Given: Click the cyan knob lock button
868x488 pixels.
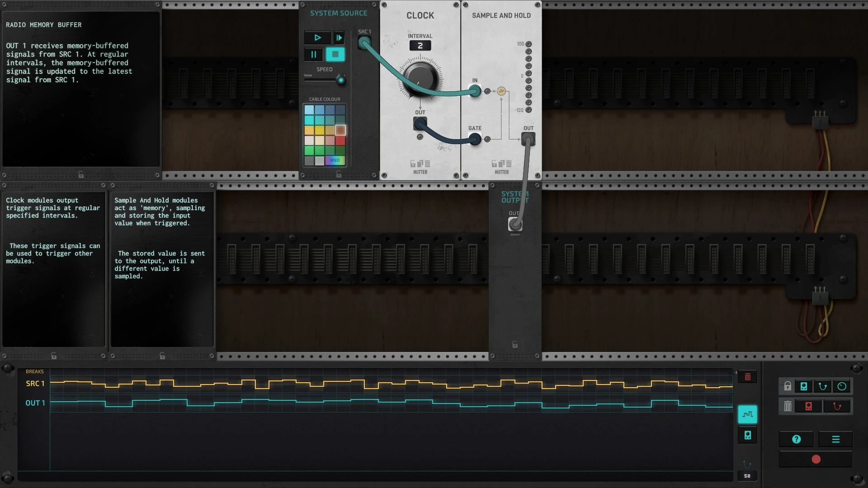Looking at the screenshot, I should point(842,386).
